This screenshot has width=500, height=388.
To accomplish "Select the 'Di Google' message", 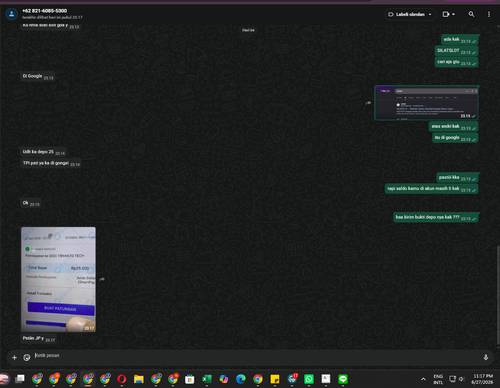I will (38, 76).
